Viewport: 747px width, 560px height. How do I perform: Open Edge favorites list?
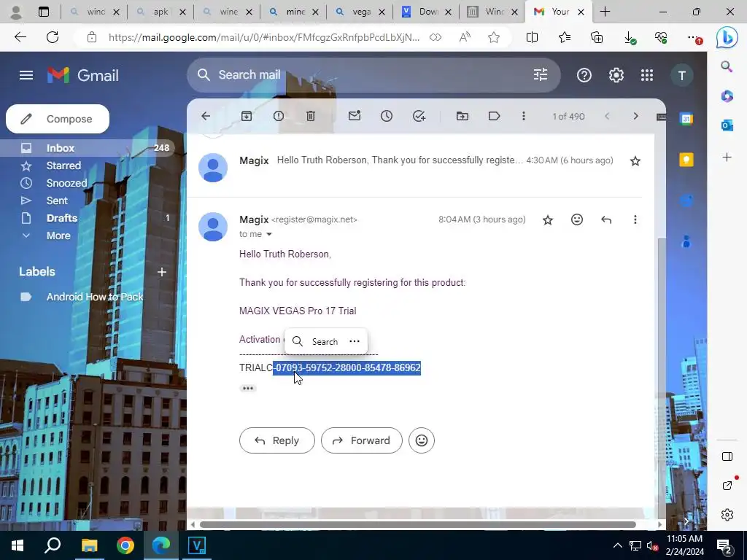tap(565, 37)
